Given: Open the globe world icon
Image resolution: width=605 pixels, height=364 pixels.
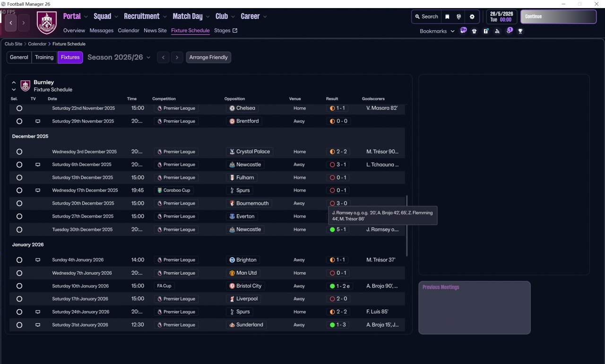Looking at the screenshot, I should [458, 17].
